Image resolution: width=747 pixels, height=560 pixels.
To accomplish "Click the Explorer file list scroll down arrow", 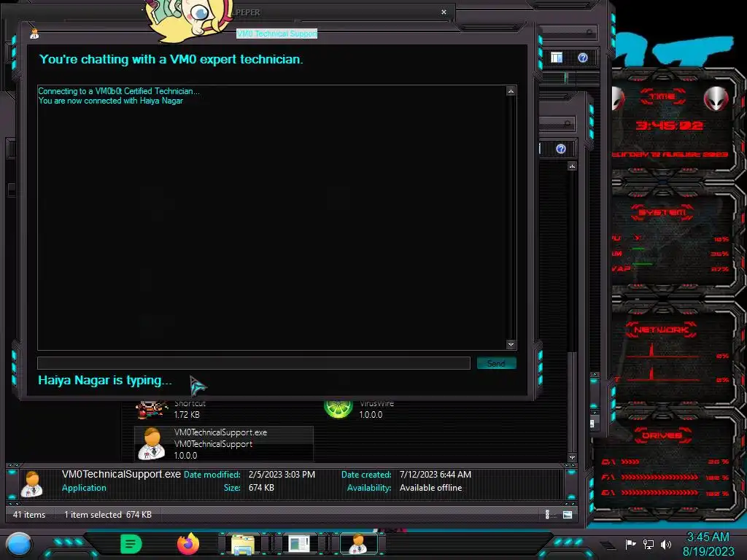I will (572, 458).
